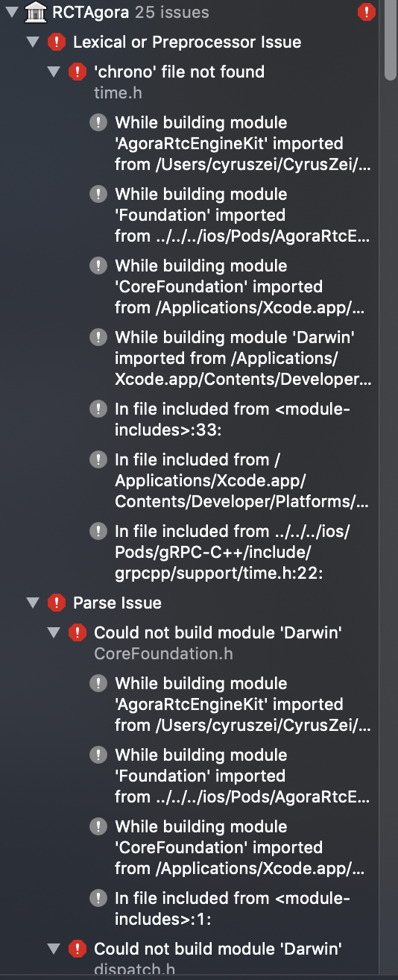The height and width of the screenshot is (980, 398).
Task: Collapse the Darwin error under CoreFoundation.h
Action: tap(53, 632)
